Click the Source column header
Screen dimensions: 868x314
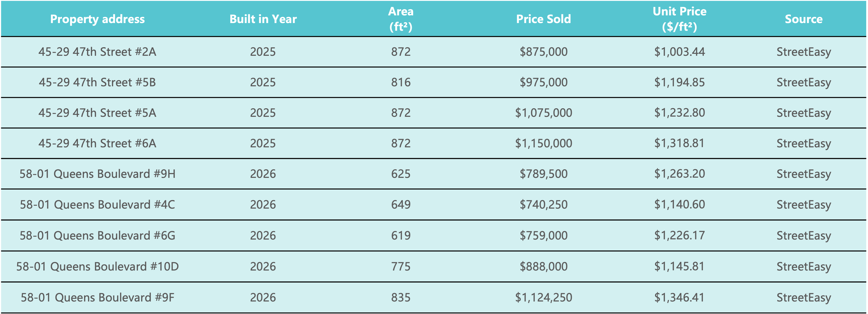point(804,19)
